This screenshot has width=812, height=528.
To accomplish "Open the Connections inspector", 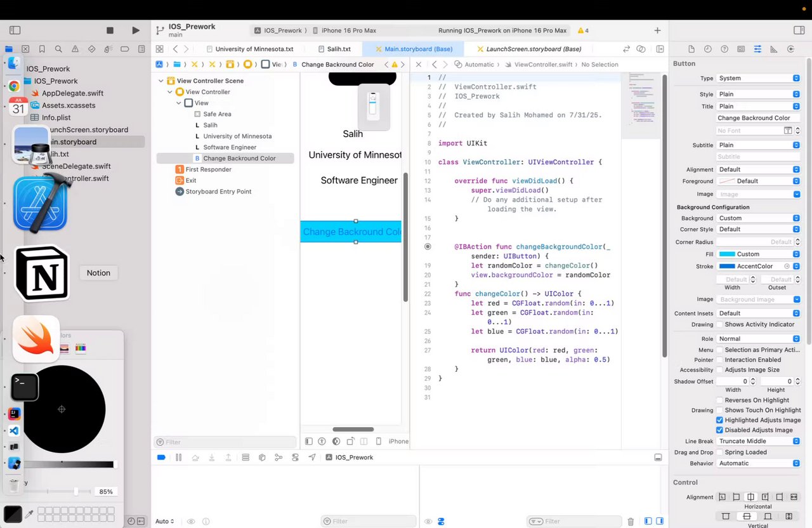I will (x=790, y=49).
